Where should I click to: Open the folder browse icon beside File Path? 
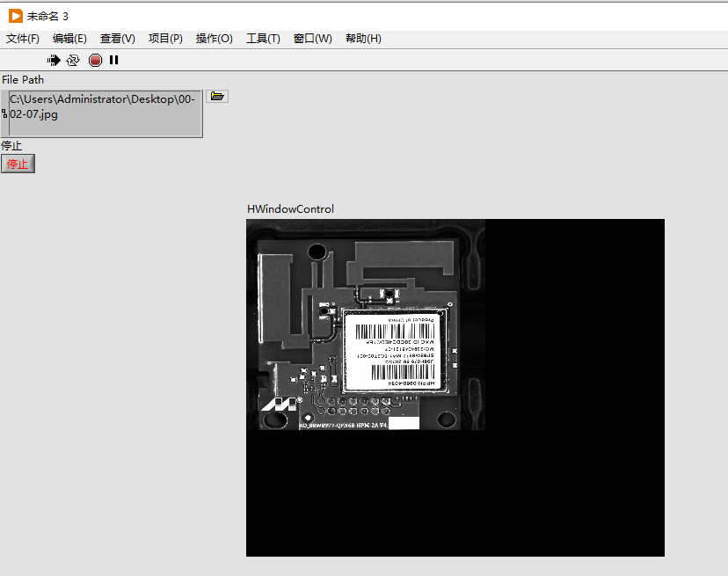[216, 96]
